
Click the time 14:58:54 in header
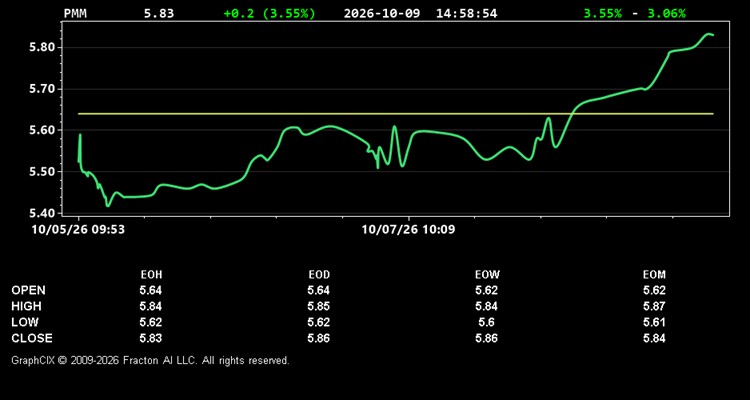(466, 13)
